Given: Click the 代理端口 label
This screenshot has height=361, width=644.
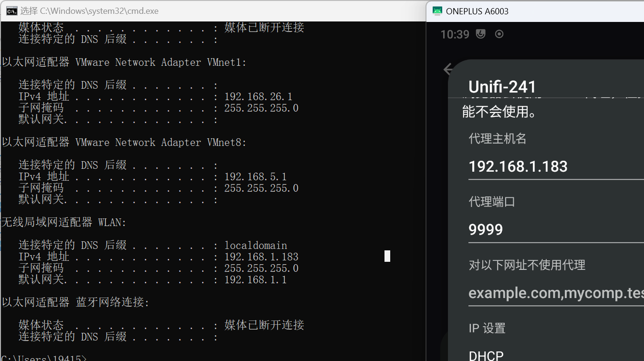Looking at the screenshot, I should [492, 202].
